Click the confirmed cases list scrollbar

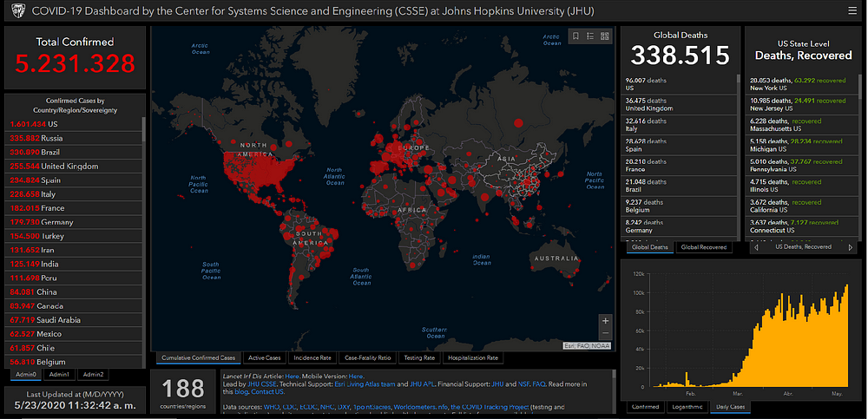144,128
